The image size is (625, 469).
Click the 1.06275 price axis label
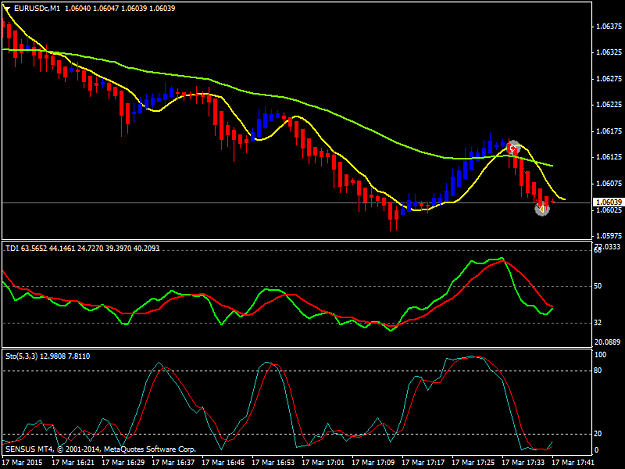[x=609, y=78]
